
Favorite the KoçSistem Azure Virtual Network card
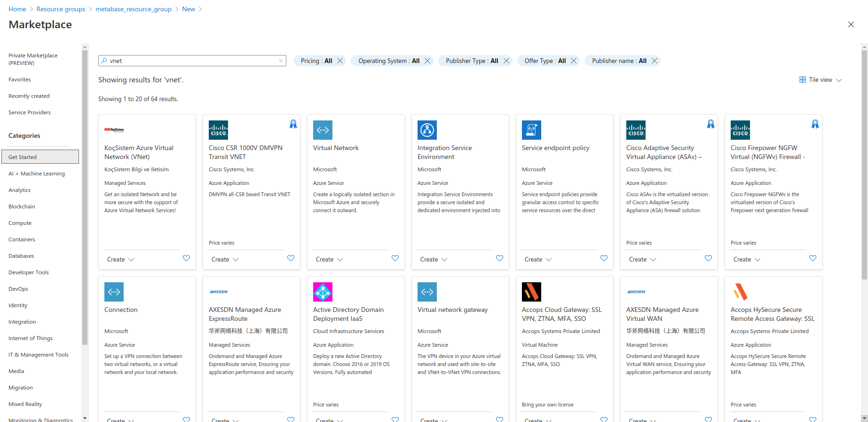[186, 258]
